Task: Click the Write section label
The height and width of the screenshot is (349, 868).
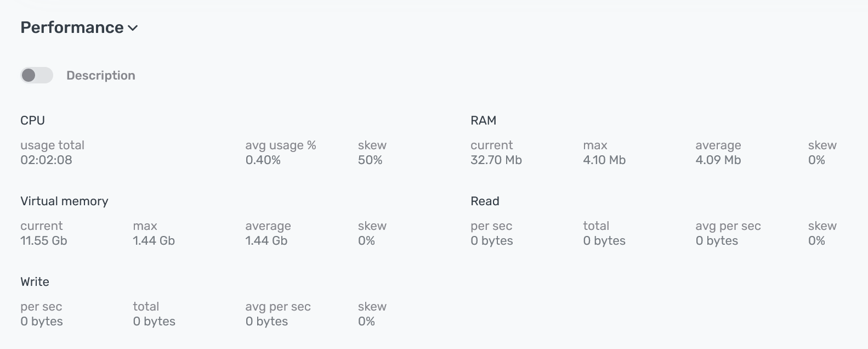Action: point(35,282)
